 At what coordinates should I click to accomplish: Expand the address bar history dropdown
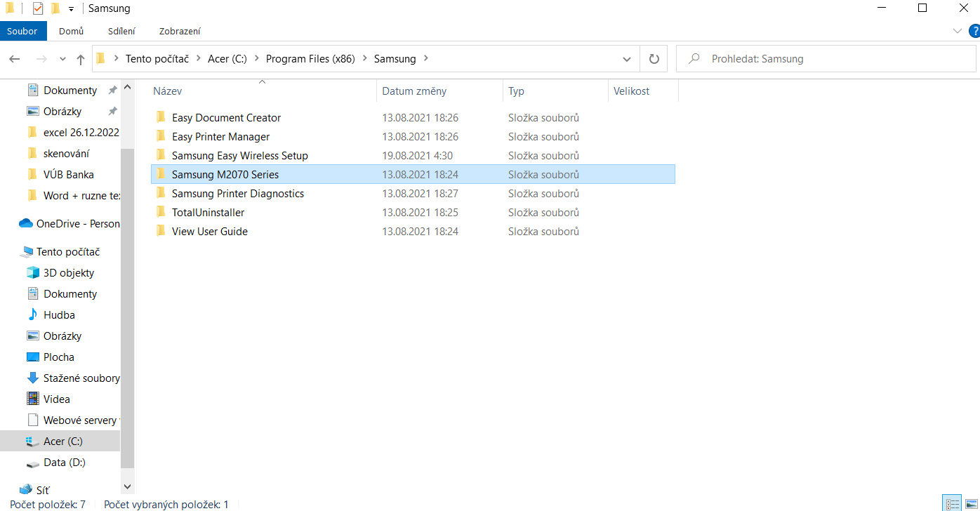[x=627, y=59]
